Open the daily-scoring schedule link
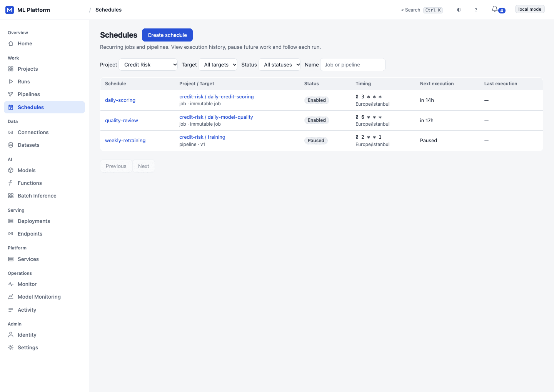 [x=120, y=100]
